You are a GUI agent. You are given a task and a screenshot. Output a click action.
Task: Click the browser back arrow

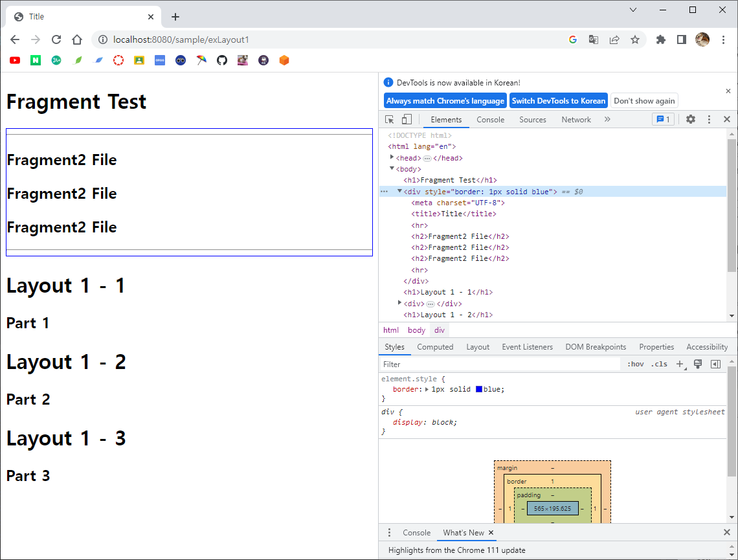pos(15,39)
